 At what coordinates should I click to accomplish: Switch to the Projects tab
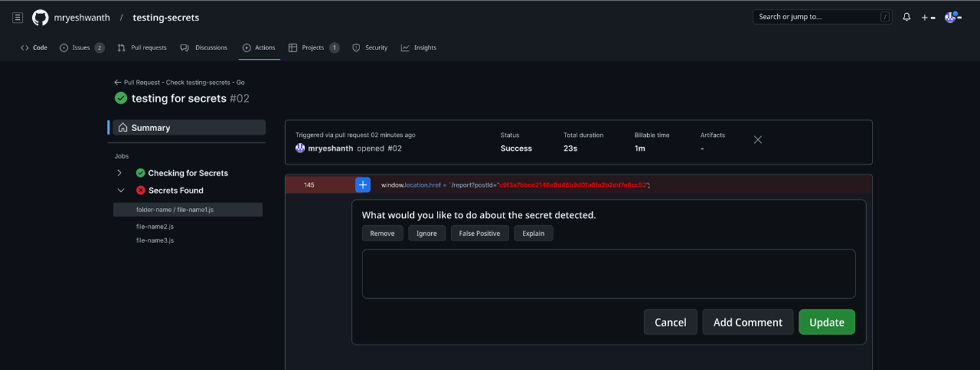(314, 48)
